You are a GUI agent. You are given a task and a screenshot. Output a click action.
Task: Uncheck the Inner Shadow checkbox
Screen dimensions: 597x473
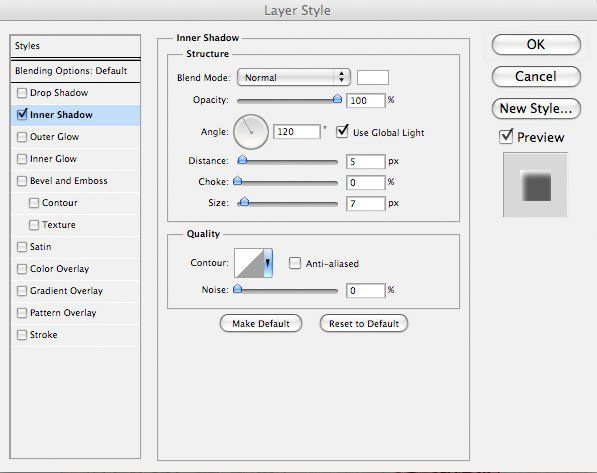pyautogui.click(x=22, y=115)
